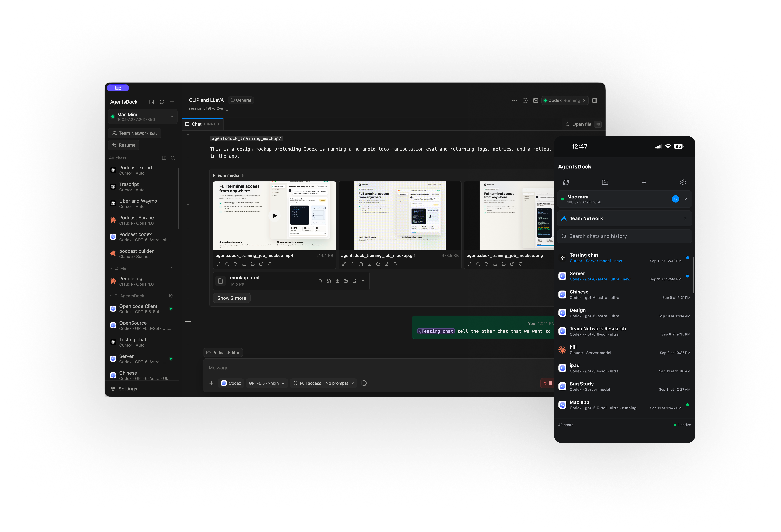Tap Bug Study chat on mobile
The image size is (781, 532).
[624, 387]
